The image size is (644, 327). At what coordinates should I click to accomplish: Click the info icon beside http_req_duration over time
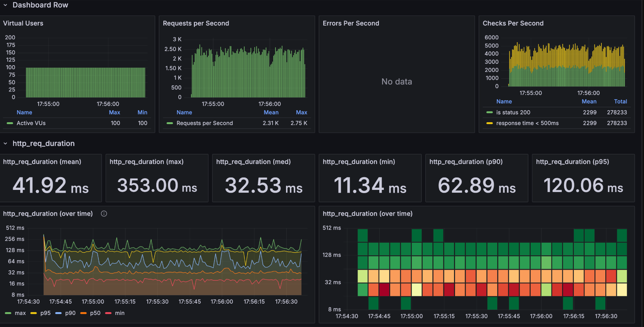[x=104, y=214]
